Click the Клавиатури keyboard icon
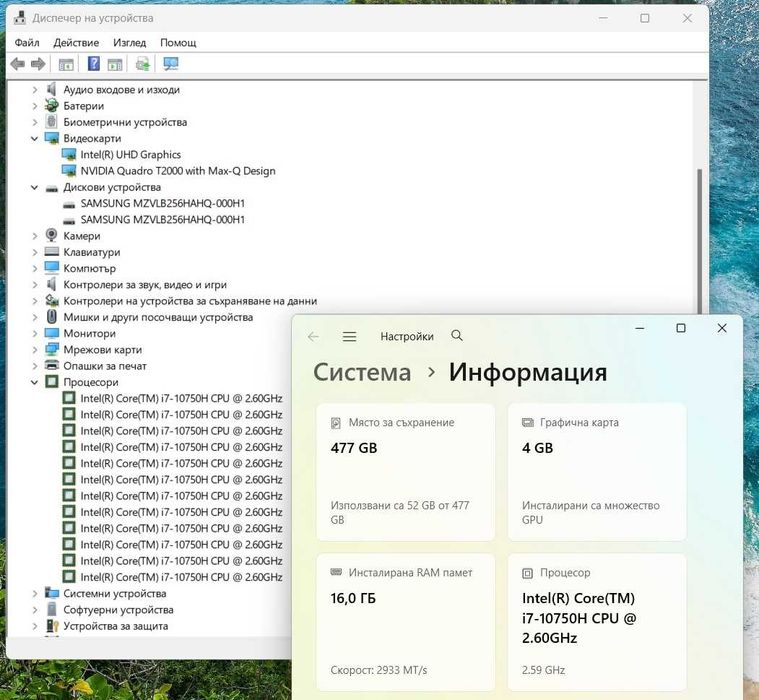Viewport: 759px width, 700px height. 51,252
